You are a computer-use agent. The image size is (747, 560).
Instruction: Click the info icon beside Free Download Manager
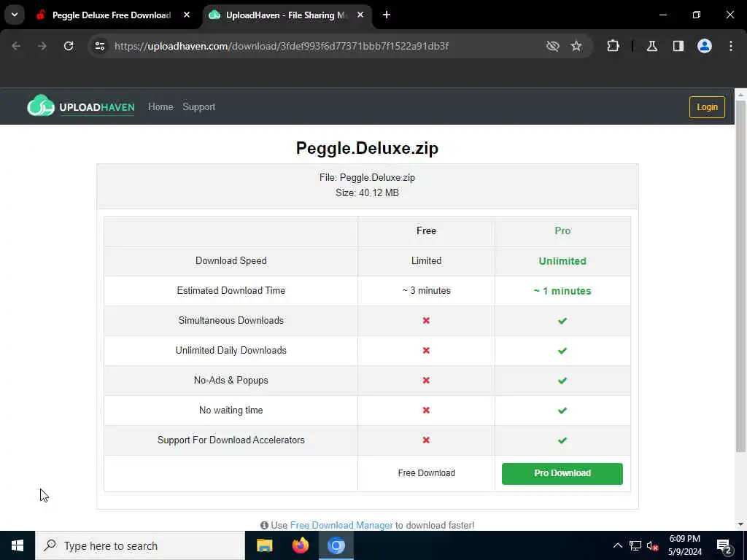coord(264,525)
